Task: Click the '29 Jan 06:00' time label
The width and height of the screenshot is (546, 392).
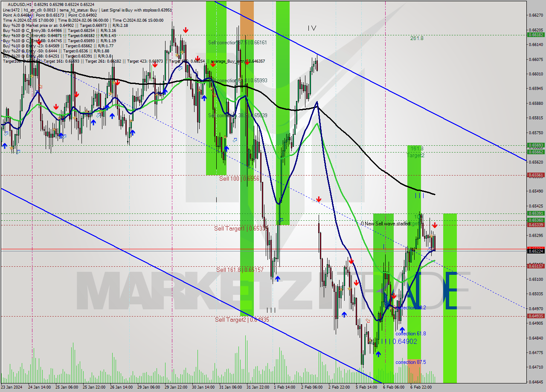Action: pos(148,387)
